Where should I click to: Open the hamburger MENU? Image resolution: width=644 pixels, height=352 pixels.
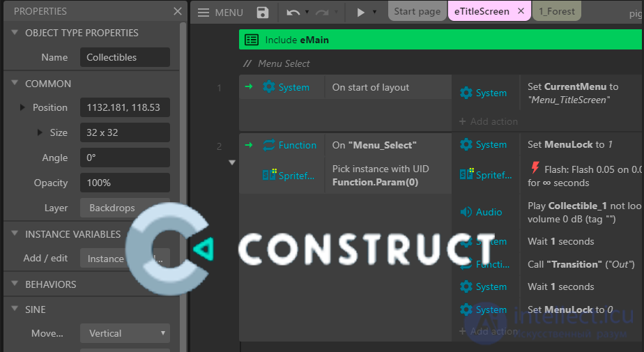(220, 13)
